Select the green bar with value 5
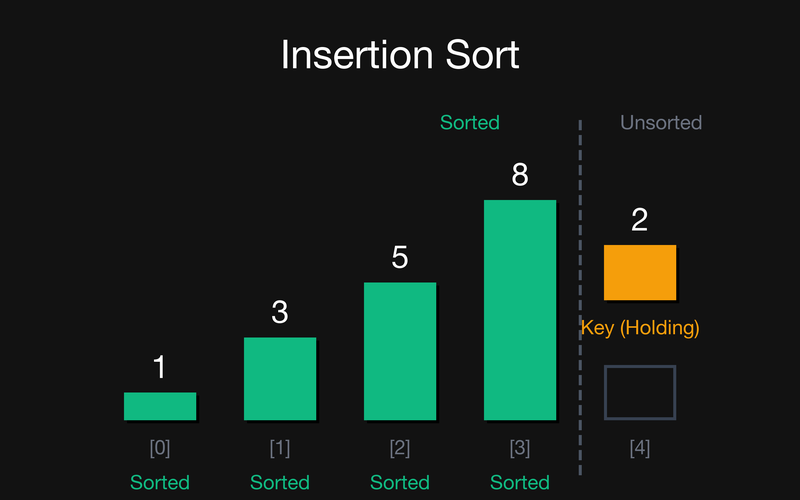 (x=400, y=351)
